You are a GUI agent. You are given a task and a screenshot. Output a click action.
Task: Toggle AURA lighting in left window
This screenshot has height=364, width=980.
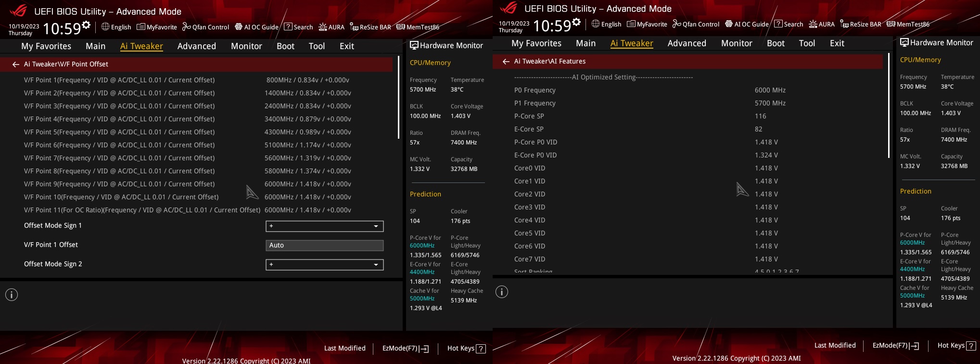click(331, 27)
